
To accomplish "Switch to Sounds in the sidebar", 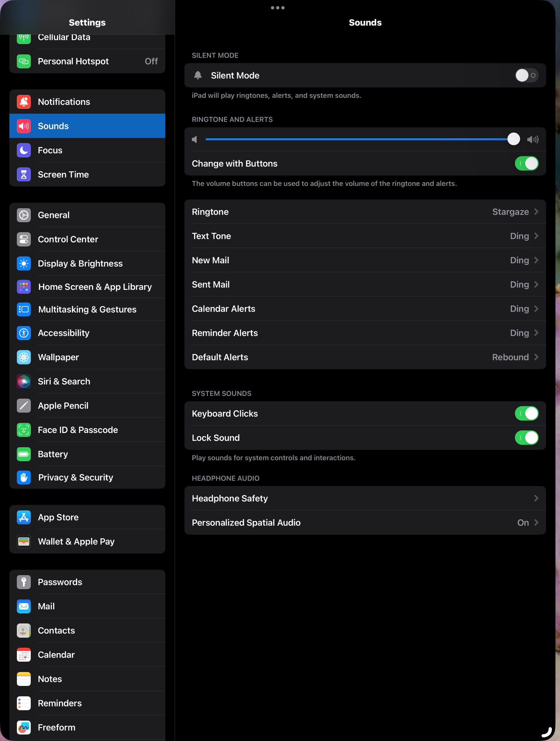I will coord(87,126).
